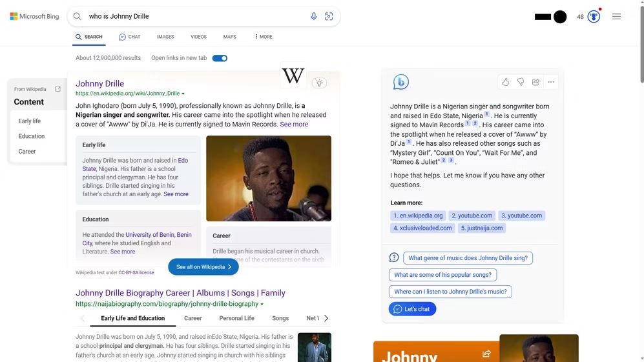The width and height of the screenshot is (644, 362).
Task: Jump to Education in Content sidebar
Action: pyautogui.click(x=31, y=136)
